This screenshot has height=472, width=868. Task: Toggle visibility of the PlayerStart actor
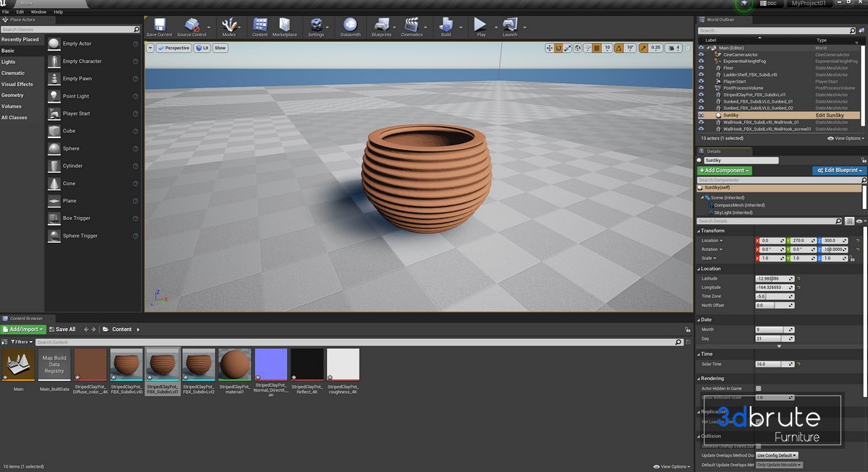point(701,82)
